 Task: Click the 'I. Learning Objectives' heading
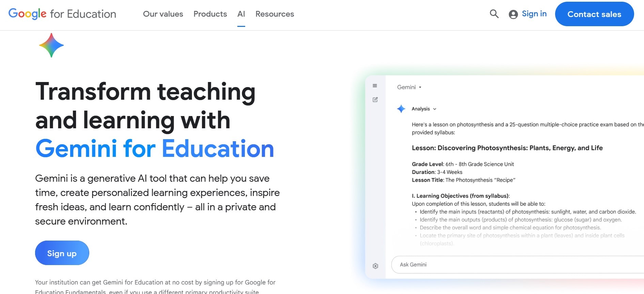[461, 196]
